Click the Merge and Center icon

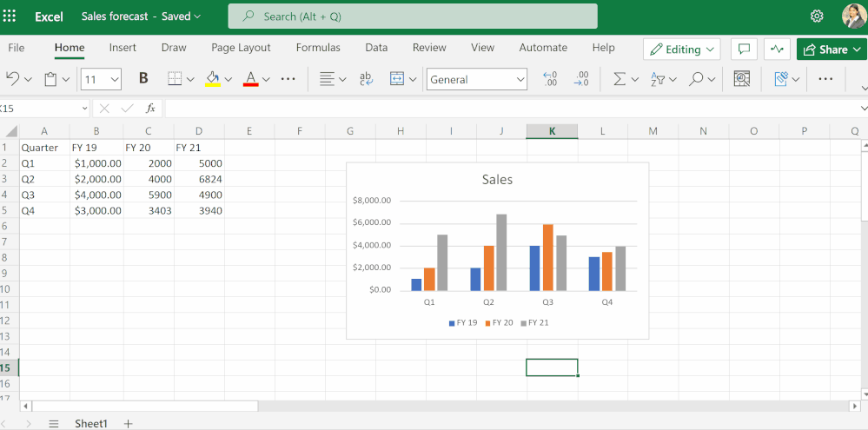[397, 79]
